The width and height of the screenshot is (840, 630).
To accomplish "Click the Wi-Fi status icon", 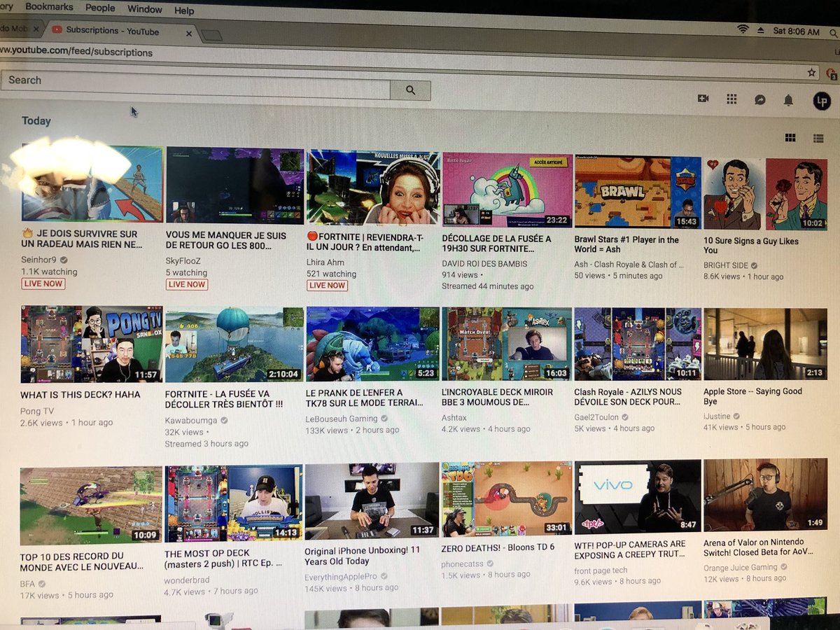I will pos(742,30).
